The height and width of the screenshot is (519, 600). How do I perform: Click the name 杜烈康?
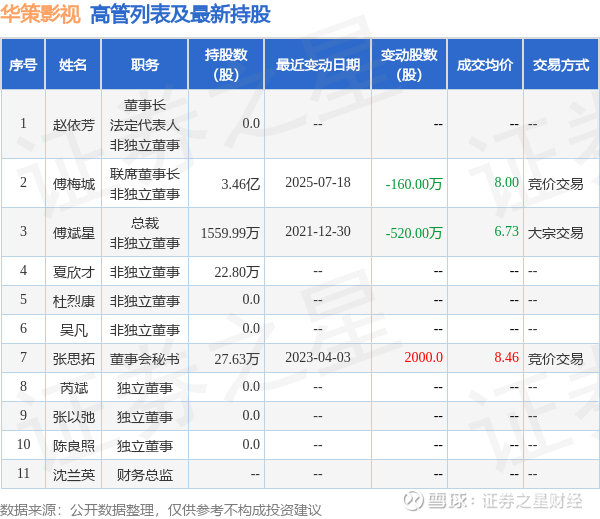tap(73, 301)
